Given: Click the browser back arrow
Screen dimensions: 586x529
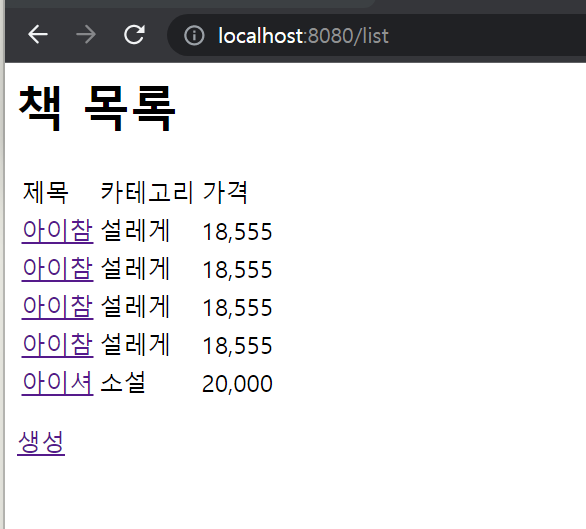Looking at the screenshot, I should point(38,35).
